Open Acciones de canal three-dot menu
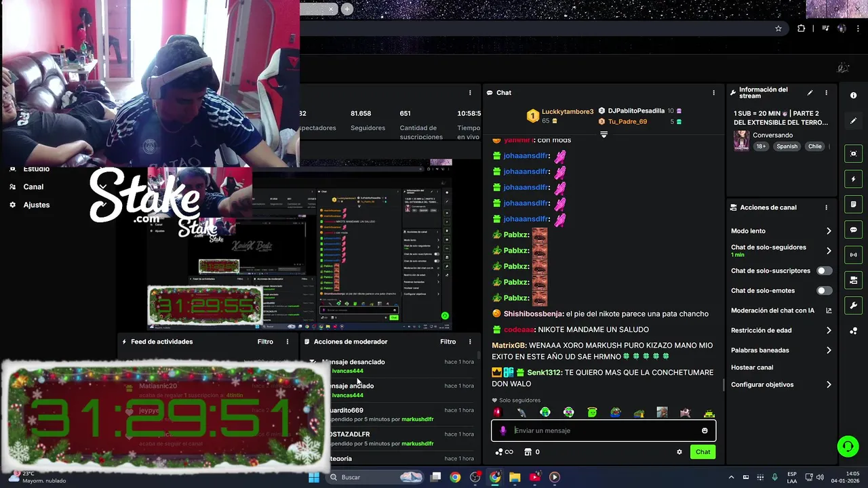Viewport: 868px width, 488px height. tap(826, 207)
